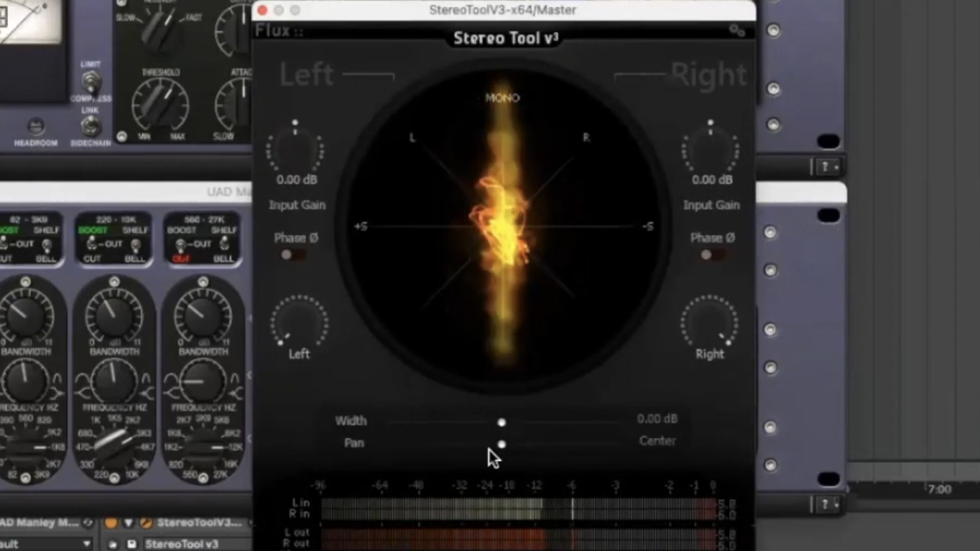The width and height of the screenshot is (980, 551).
Task: Click the 82-3K9 band BANDWIDTH knob
Action: [24, 381]
